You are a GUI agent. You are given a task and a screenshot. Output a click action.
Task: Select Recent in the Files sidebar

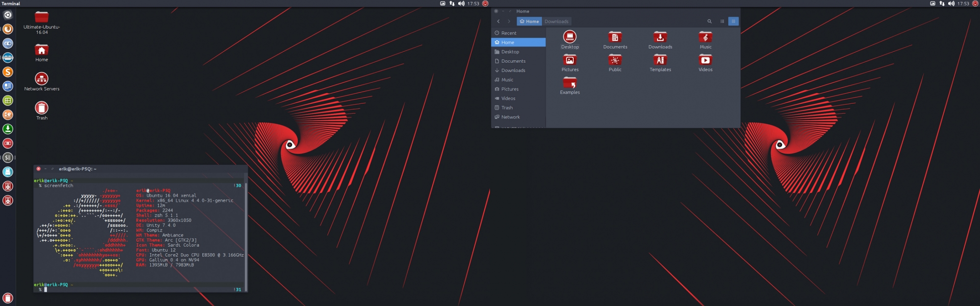(x=518, y=33)
